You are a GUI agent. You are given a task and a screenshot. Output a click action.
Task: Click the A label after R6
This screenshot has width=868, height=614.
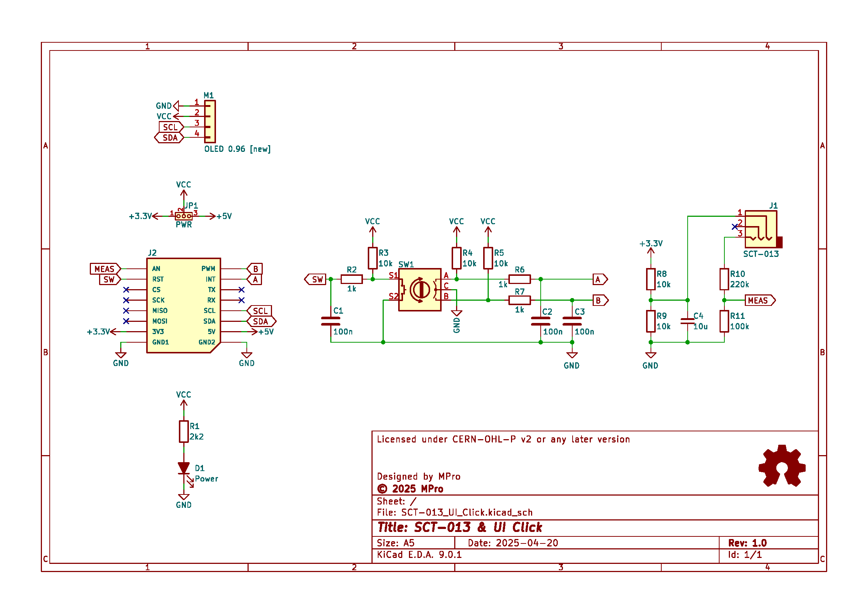600,280
